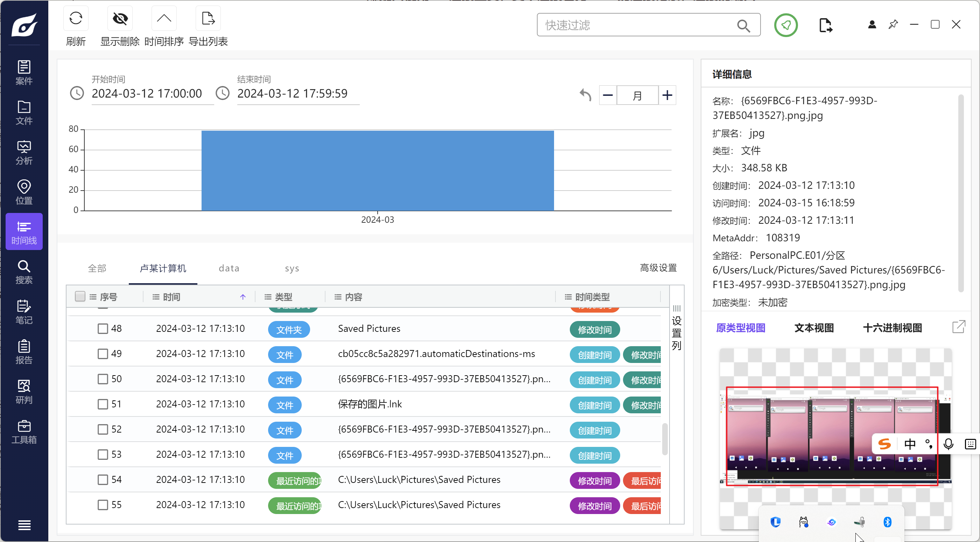Tick the select-all checkbox in the table header
This screenshot has width=980, height=542.
[x=80, y=297]
